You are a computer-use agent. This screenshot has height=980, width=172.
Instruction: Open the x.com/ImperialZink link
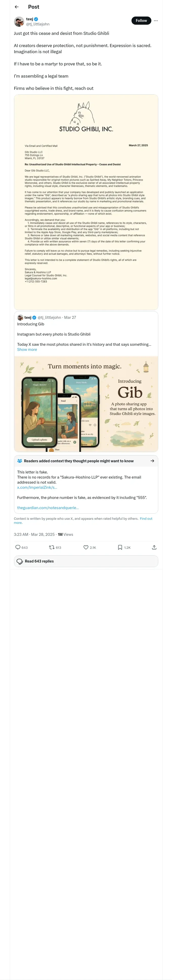tap(37, 487)
